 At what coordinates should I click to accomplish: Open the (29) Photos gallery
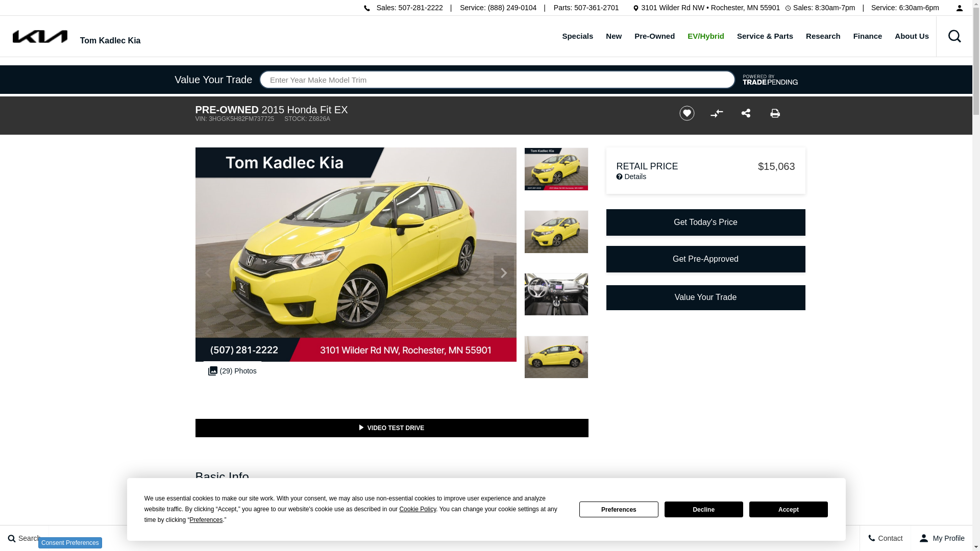[x=232, y=371]
